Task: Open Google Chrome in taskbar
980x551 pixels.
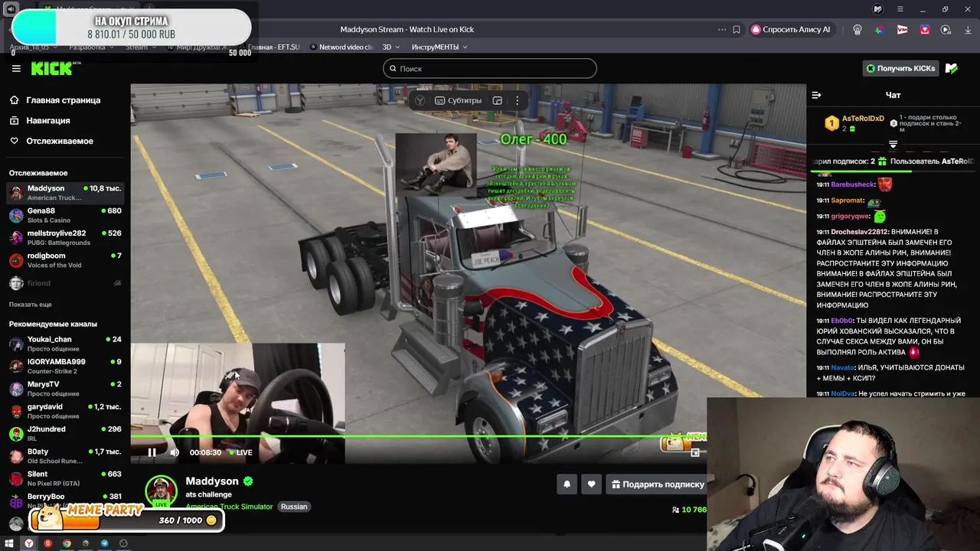Action: click(67, 543)
